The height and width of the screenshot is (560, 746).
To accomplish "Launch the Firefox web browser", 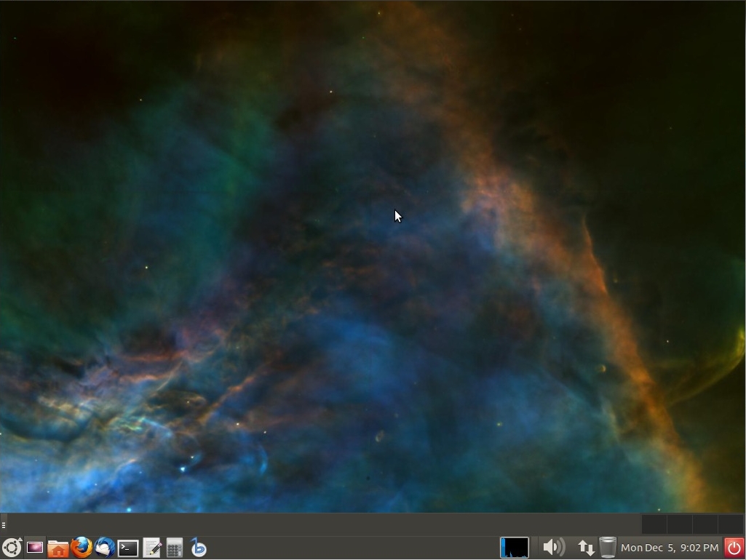I will click(x=82, y=548).
